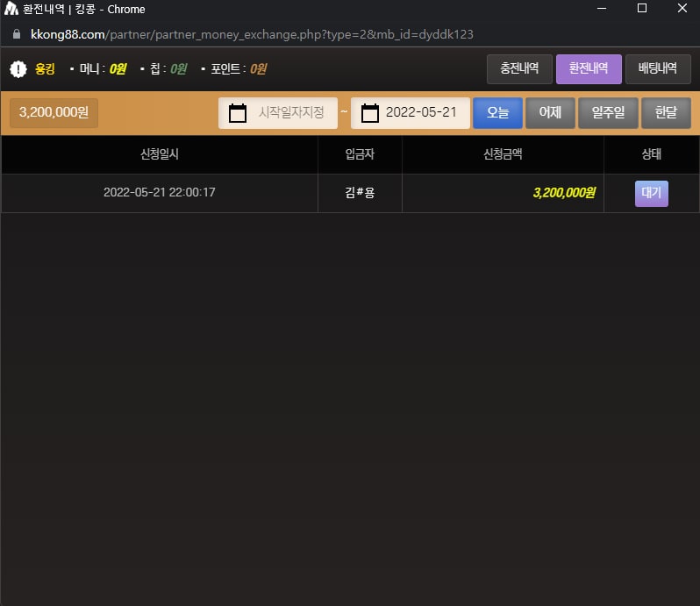Click the 3,200,000원 total badge
Screen dimensions: 700x606
[x=54, y=112]
